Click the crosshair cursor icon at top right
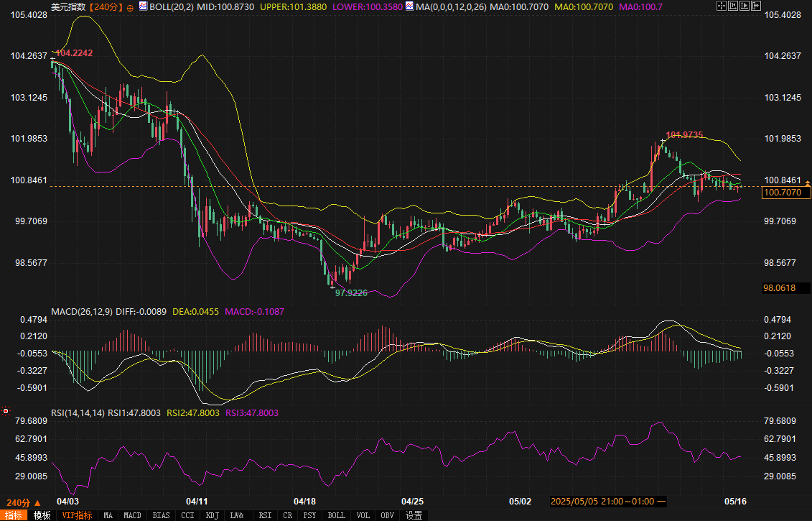The image size is (812, 521). (x=722, y=6)
